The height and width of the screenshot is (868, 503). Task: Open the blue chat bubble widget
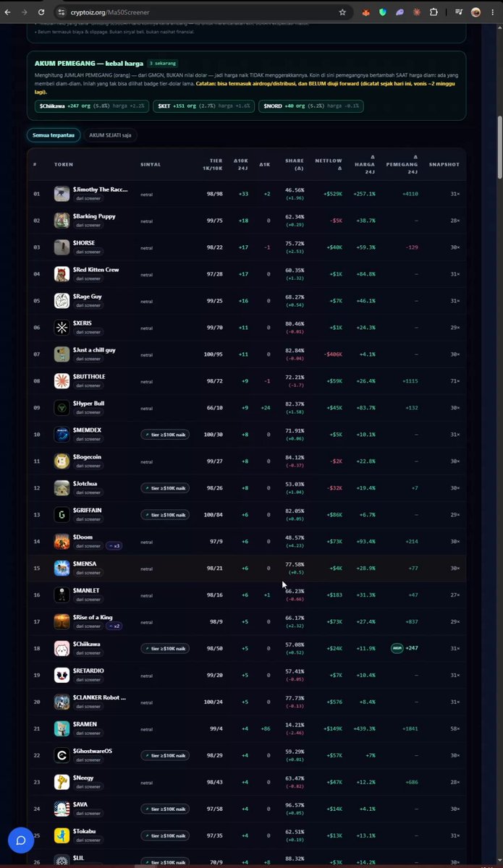point(21,841)
